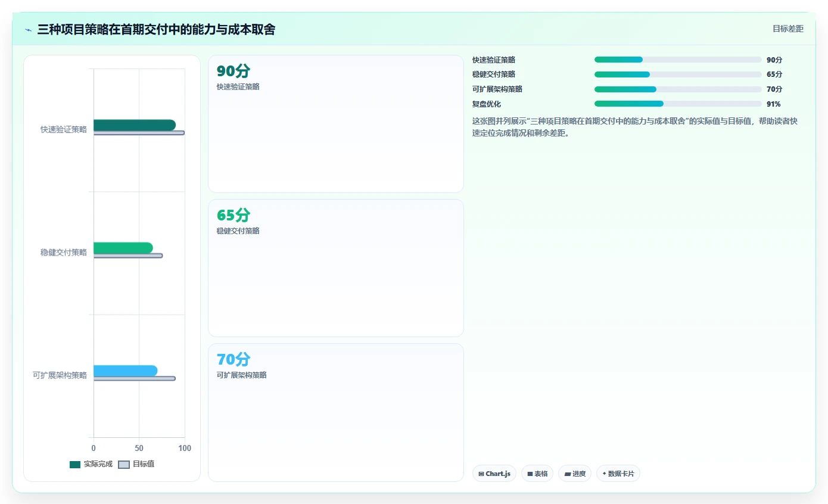Open the 65分 稳健交付策略 data card
Image resolution: width=828 pixels, height=504 pixels.
[336, 268]
